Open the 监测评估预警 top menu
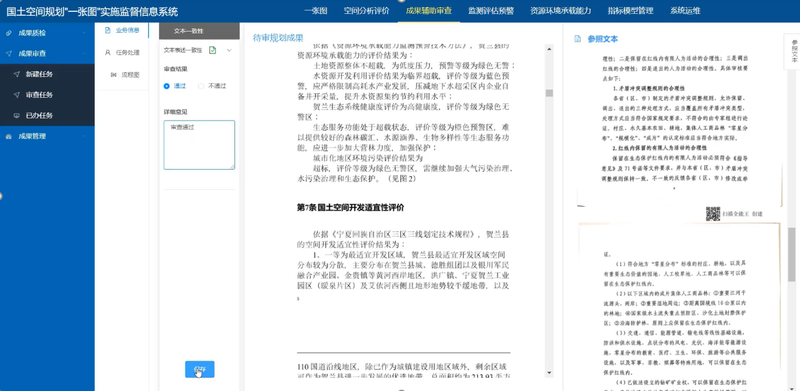800x391 pixels. coord(491,10)
